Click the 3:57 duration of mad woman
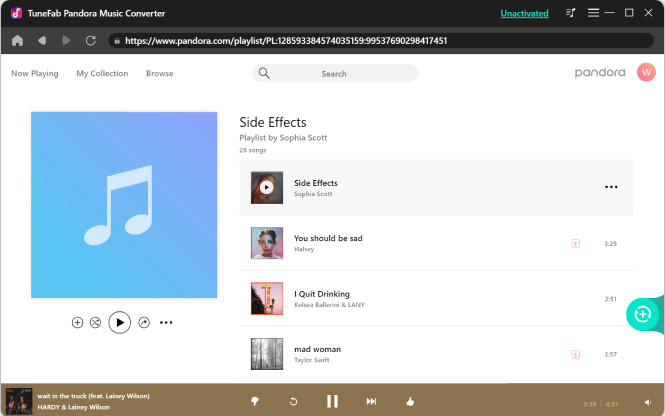The width and height of the screenshot is (665, 416). [610, 355]
